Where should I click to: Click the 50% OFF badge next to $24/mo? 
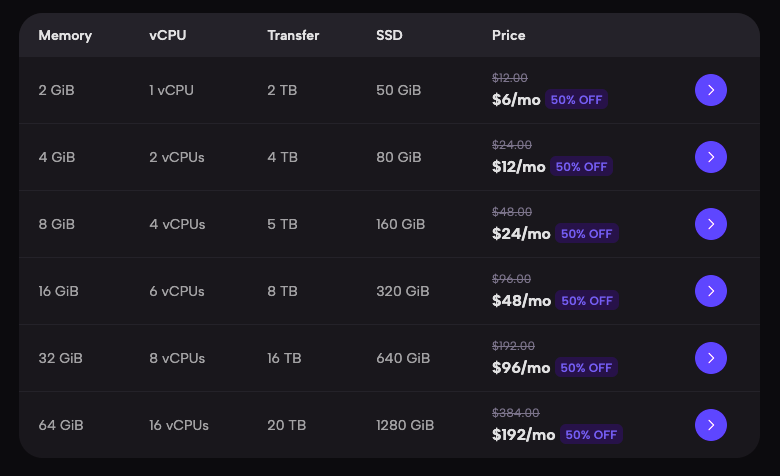pyautogui.click(x=587, y=234)
